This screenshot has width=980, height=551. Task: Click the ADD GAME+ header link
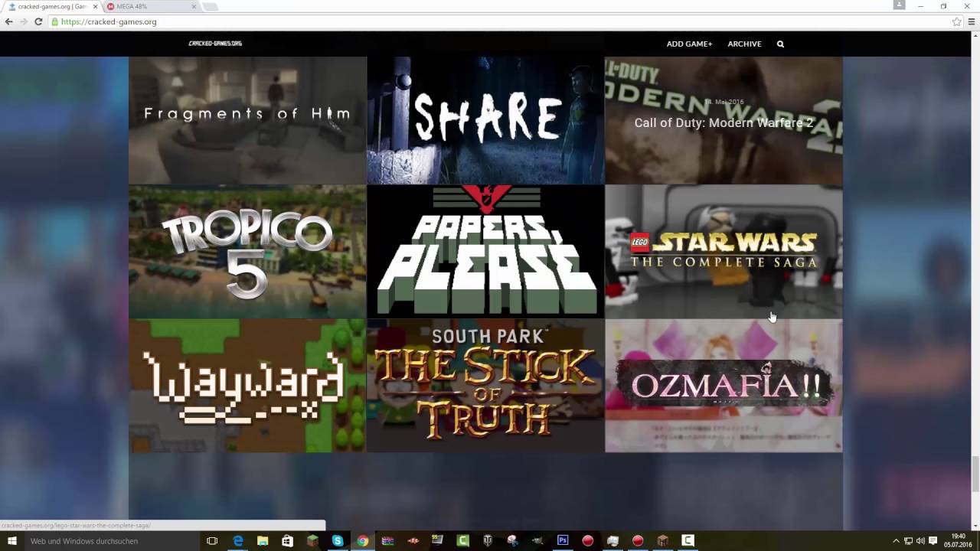689,44
